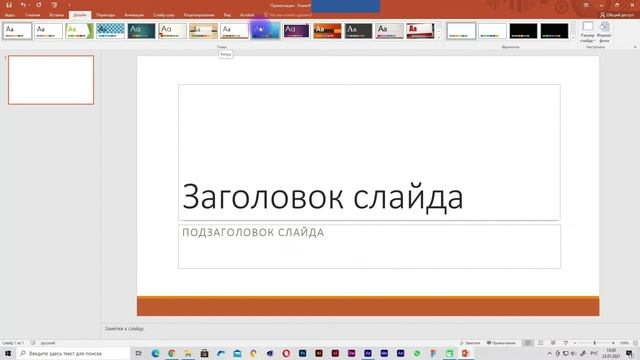The image size is (640, 360).
Task: Open Opera browser from the taskbar
Action: (286, 353)
